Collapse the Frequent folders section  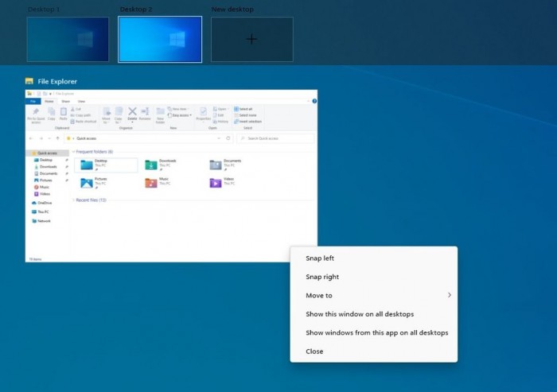tap(71, 151)
